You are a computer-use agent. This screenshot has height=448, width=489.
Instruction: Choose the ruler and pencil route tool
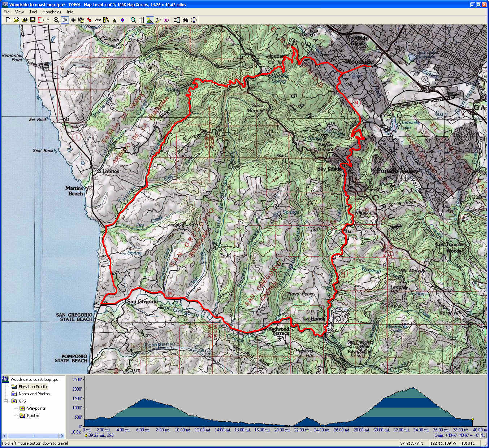click(x=106, y=20)
